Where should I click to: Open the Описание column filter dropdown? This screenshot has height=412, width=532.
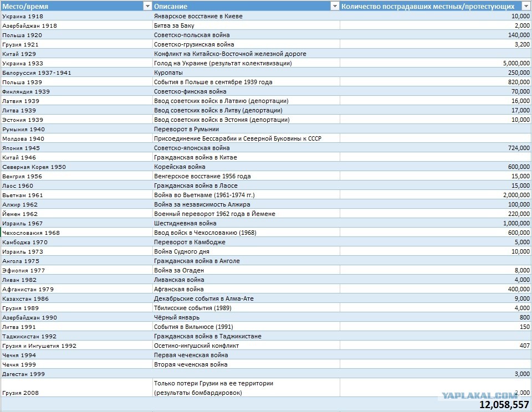[335, 6]
